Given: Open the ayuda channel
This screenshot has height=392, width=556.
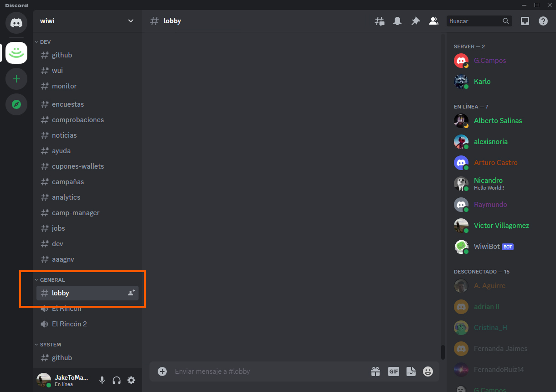Looking at the screenshot, I should click(x=88, y=151).
